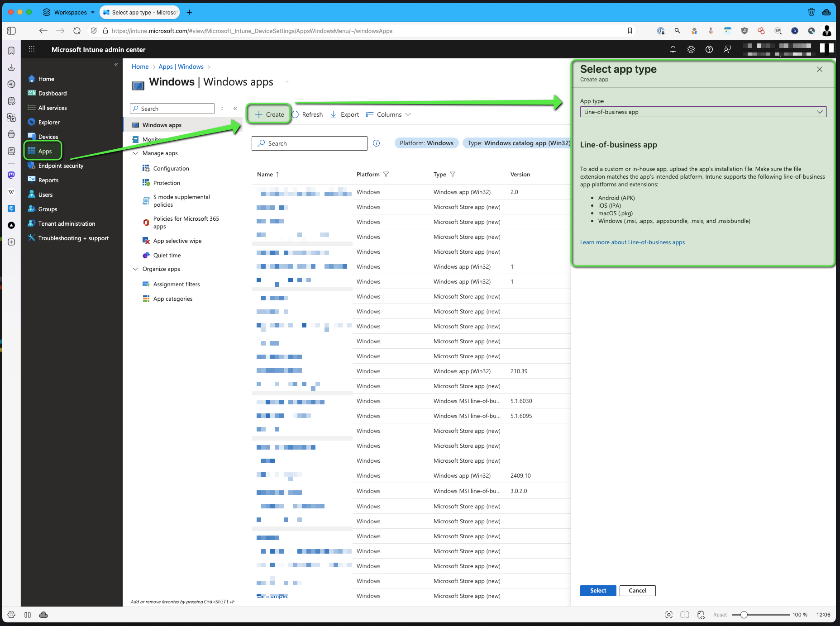Sort the list by Name column

tap(268, 174)
